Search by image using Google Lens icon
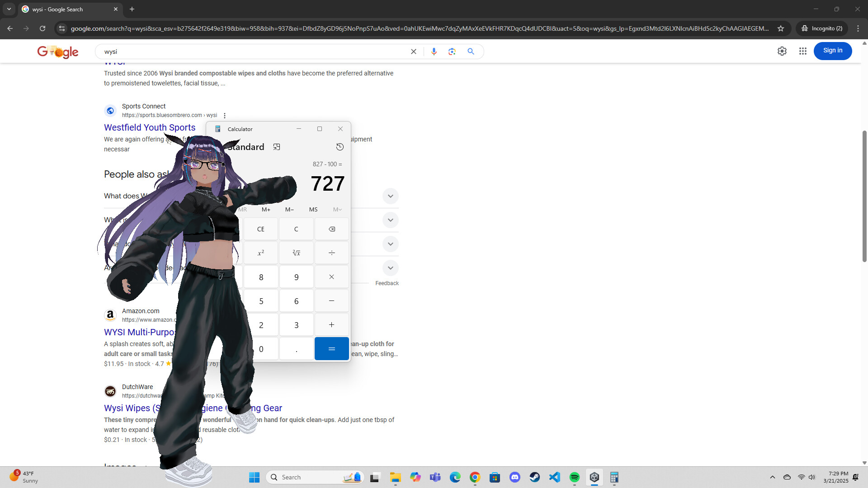Viewport: 868px width, 488px height. [452, 51]
